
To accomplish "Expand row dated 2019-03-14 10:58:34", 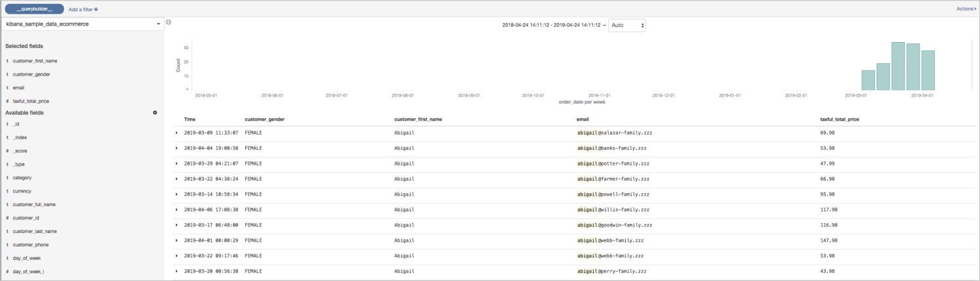I will (x=177, y=194).
